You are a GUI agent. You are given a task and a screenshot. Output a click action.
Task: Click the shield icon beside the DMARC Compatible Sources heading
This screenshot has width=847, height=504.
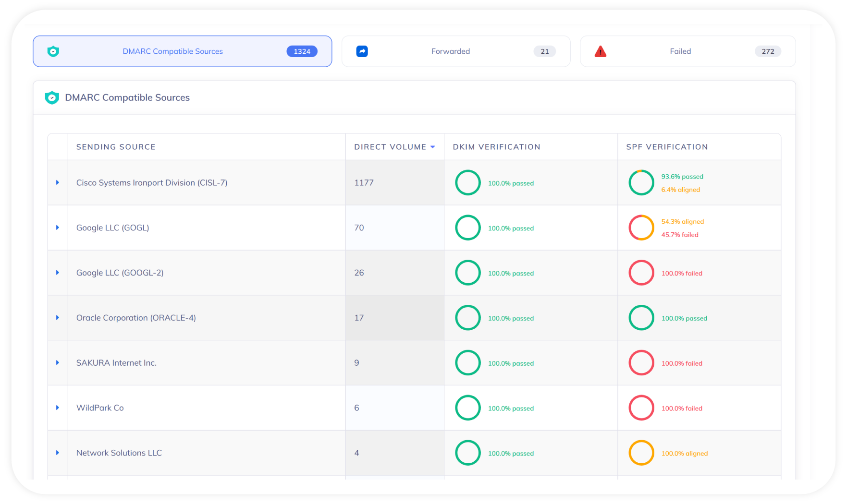click(52, 97)
